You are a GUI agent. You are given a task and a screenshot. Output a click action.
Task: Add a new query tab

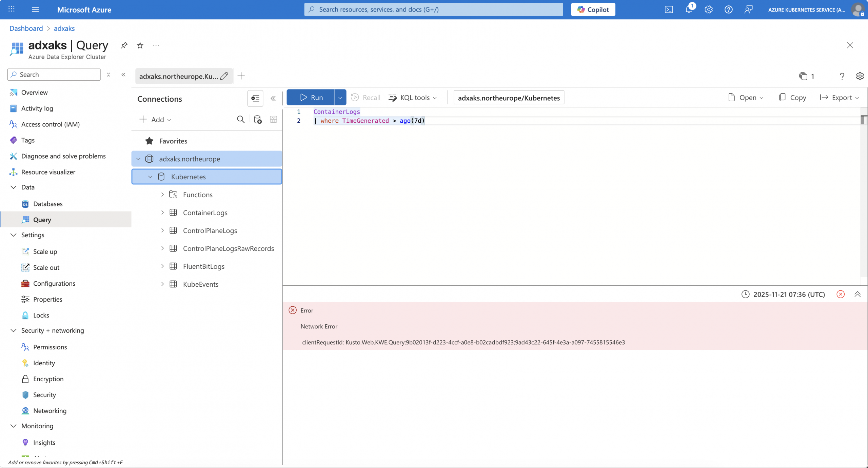(x=241, y=76)
